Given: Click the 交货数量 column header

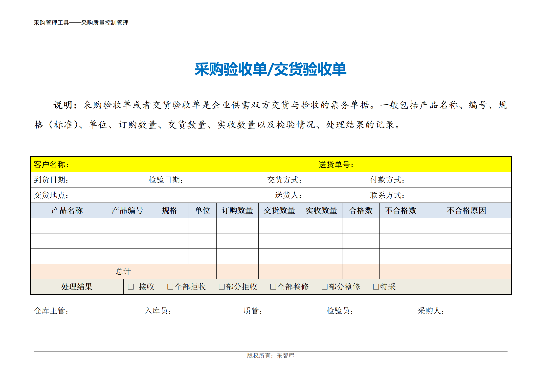Looking at the screenshot, I should [x=279, y=210].
